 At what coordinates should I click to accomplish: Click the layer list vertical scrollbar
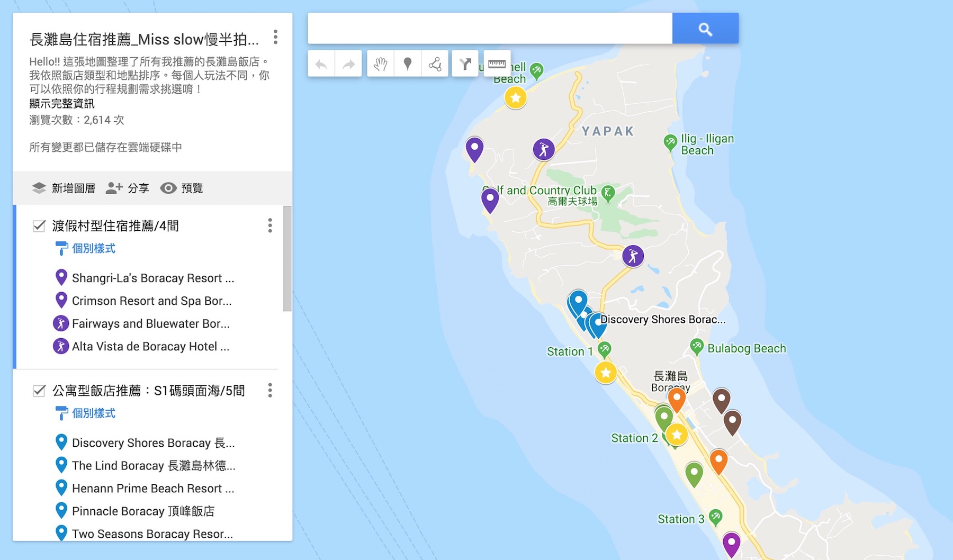click(287, 259)
